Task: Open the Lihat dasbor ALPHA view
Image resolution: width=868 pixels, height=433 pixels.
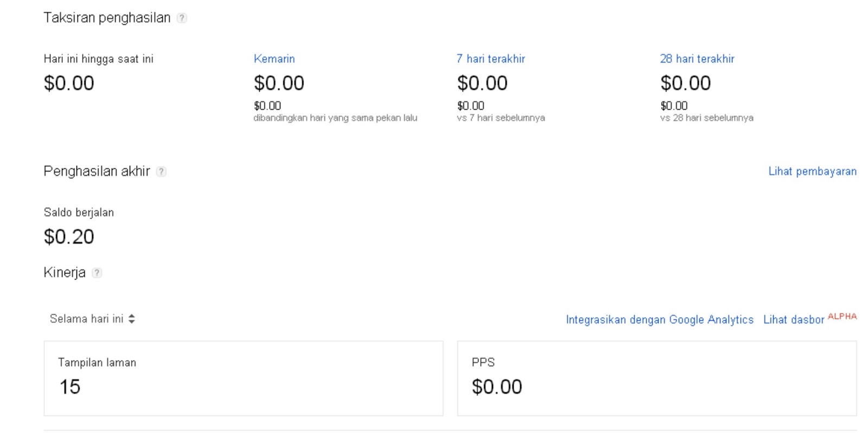Action: (x=794, y=320)
